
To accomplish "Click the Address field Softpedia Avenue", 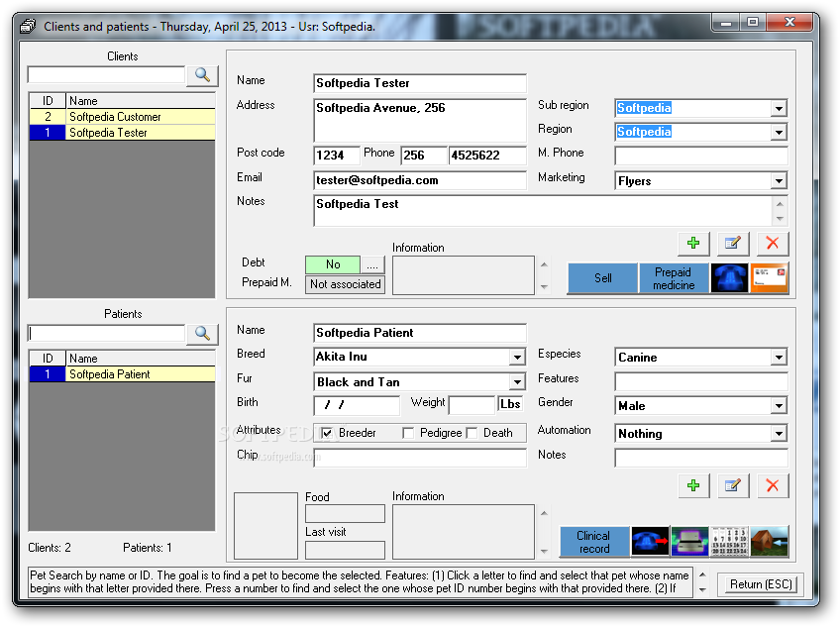I will point(419,120).
